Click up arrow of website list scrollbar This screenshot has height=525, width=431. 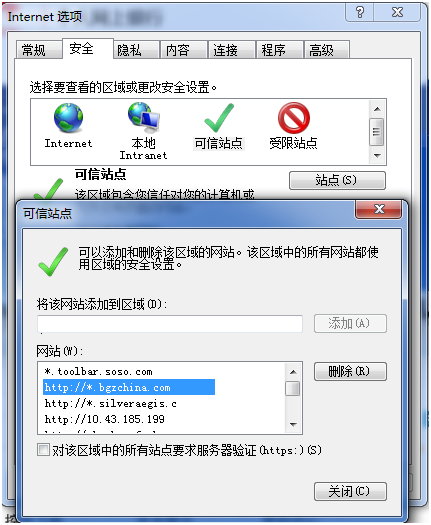pos(293,372)
